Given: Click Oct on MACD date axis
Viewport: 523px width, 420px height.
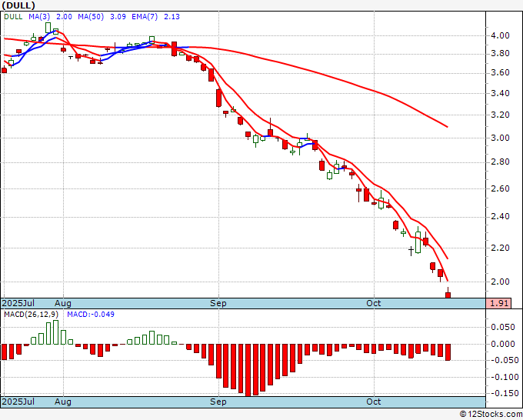Looking at the screenshot, I should 373,402.
